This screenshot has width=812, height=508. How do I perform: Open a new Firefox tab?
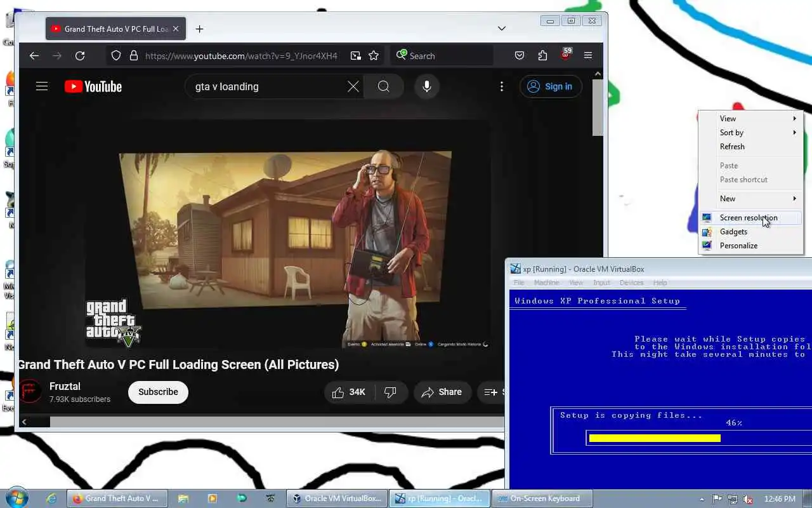[x=199, y=29]
